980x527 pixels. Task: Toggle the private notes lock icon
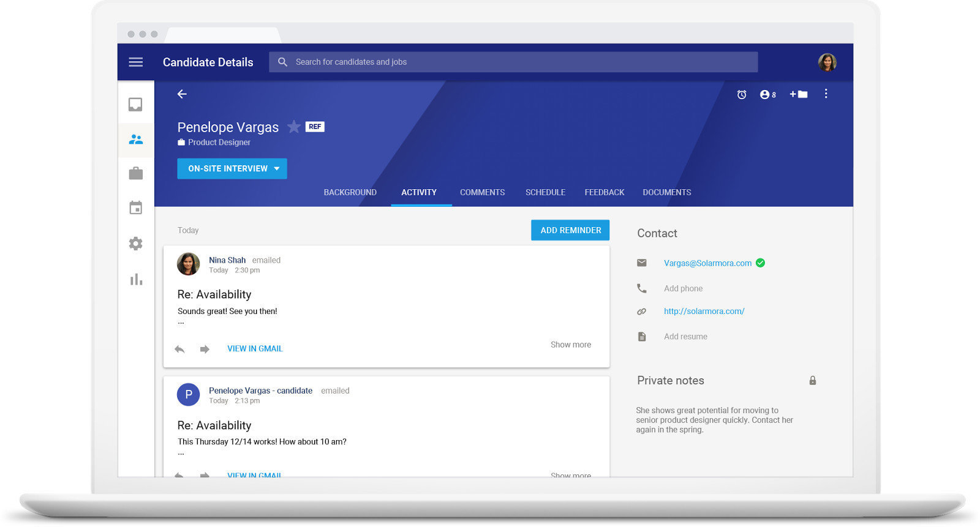coord(813,381)
